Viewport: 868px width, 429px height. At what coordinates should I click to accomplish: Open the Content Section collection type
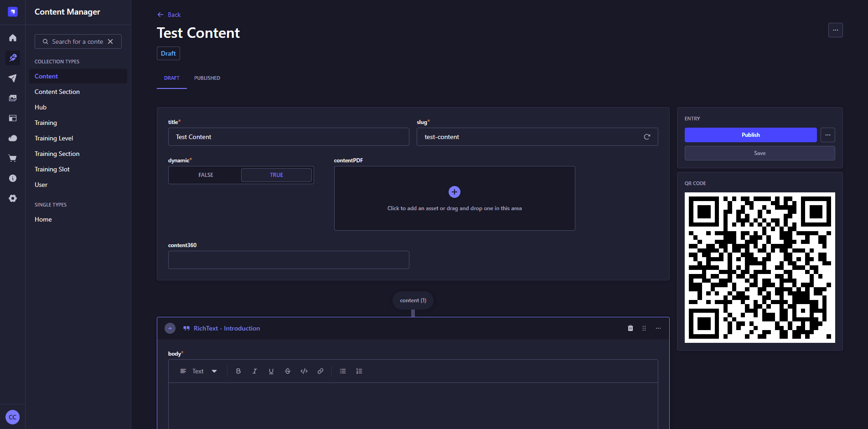pyautogui.click(x=78, y=92)
